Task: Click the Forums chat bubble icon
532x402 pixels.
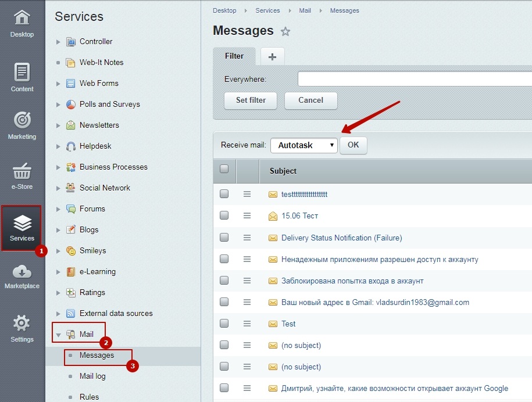Action: pos(70,209)
